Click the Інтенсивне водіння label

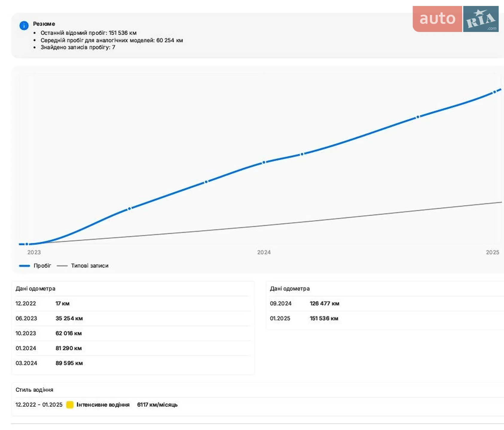(103, 405)
